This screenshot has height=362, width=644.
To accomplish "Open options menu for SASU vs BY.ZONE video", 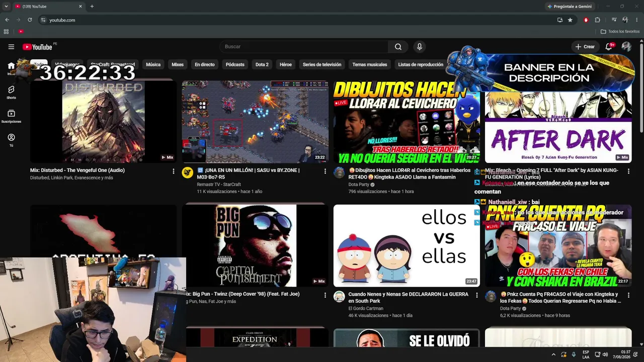I will pos(325,171).
